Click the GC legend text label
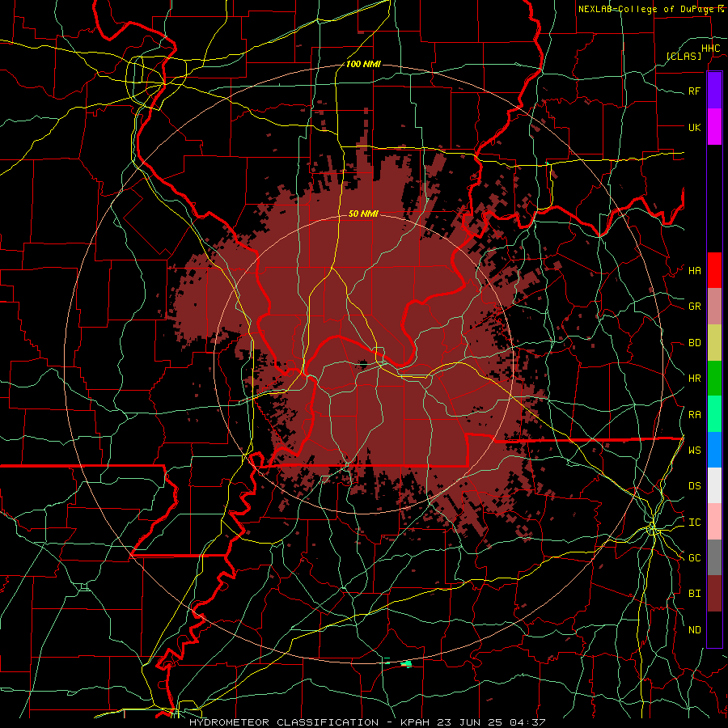Screen dimensions: 728x728 coord(695,558)
